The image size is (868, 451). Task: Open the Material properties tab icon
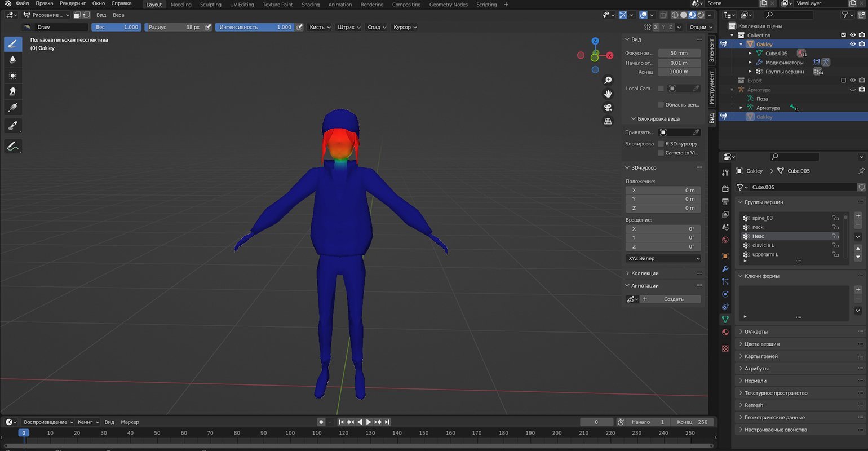[x=725, y=333]
